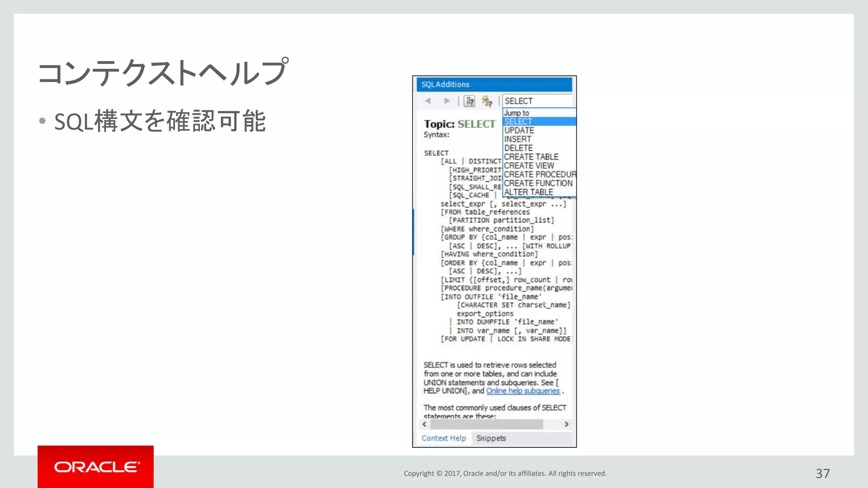Choose INSERT in the Jump to list
Viewport: 868px width, 488px height.
pos(540,139)
